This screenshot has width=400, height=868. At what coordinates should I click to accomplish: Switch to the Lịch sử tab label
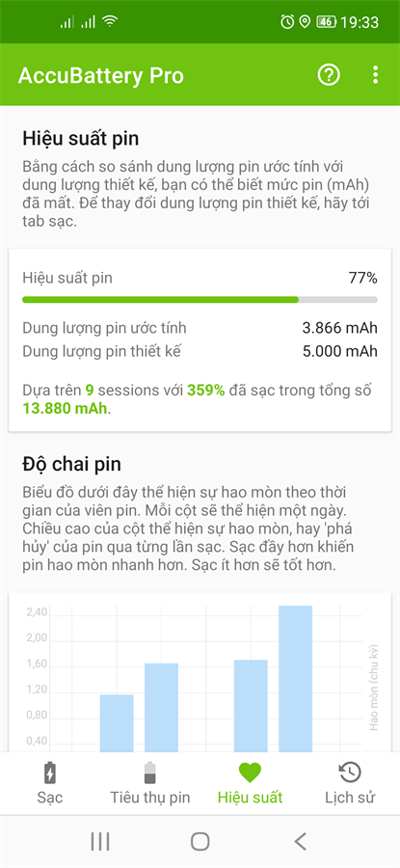tap(350, 798)
